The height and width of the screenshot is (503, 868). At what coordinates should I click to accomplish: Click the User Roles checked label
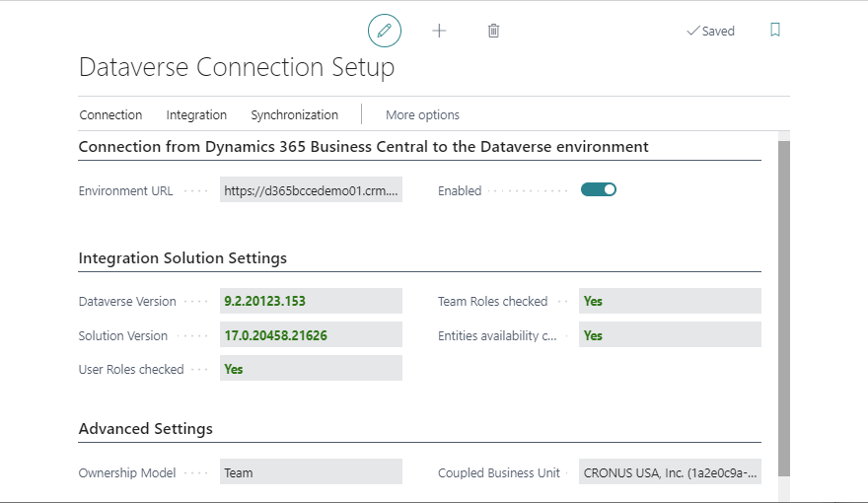pyautogui.click(x=131, y=370)
